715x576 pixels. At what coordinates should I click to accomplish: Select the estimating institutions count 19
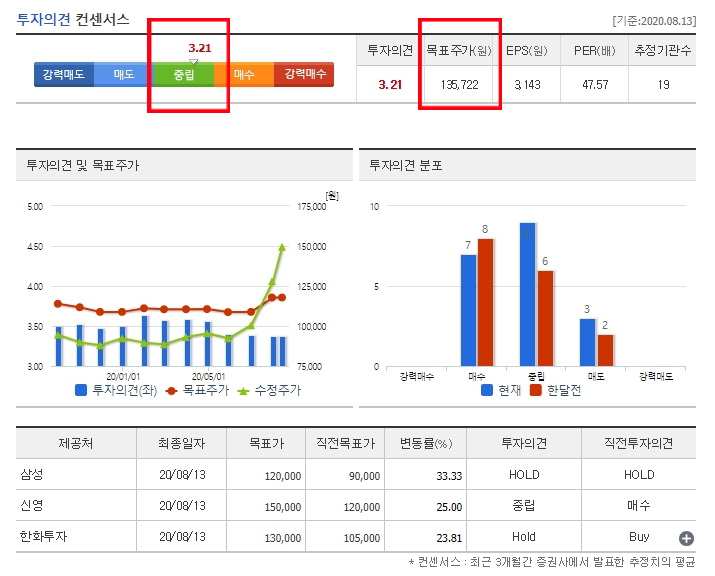663,84
